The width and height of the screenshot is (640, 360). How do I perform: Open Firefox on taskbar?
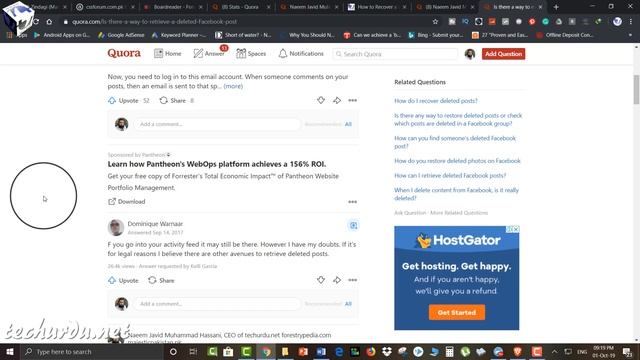click(371, 351)
